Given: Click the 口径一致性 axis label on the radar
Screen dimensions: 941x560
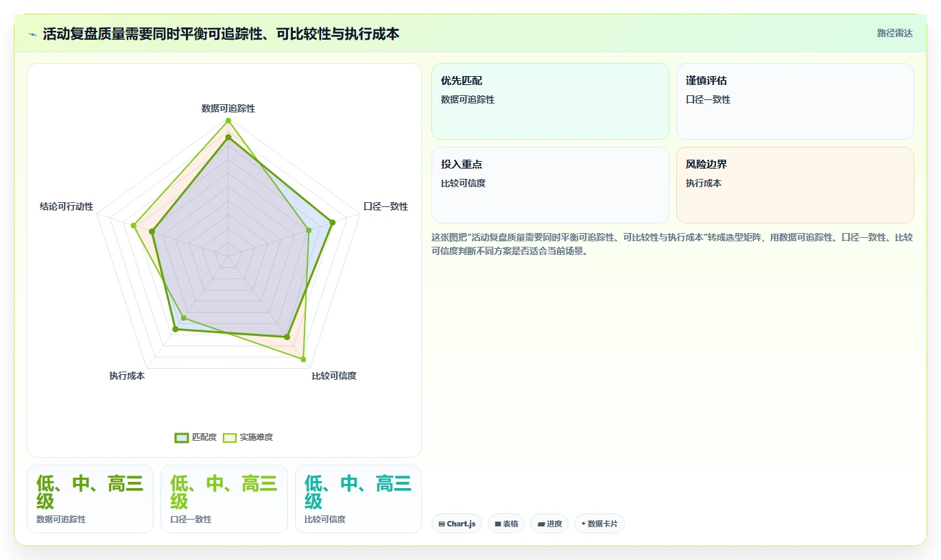Looking at the screenshot, I should 385,206.
